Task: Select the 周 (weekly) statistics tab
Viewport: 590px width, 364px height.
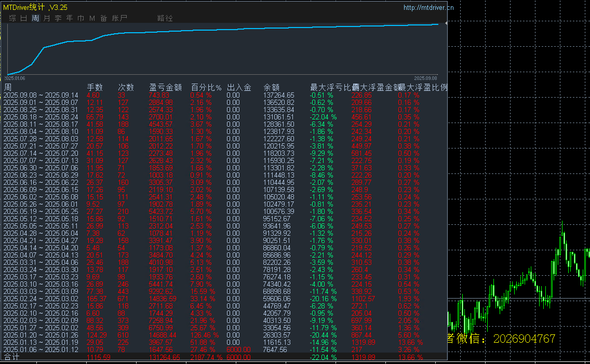Action: pyautogui.click(x=35, y=18)
